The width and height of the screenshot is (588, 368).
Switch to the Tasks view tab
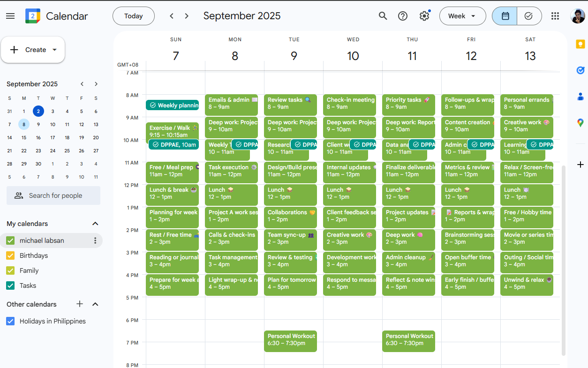click(x=529, y=16)
